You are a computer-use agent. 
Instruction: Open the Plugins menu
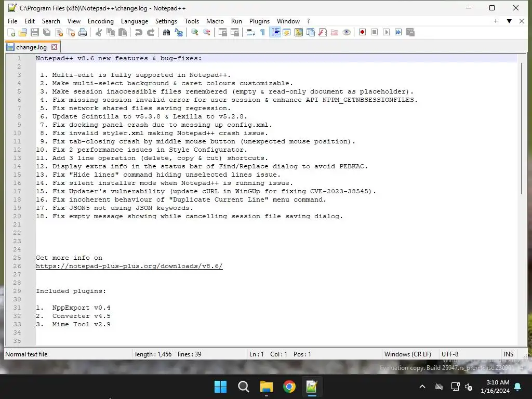tap(260, 21)
